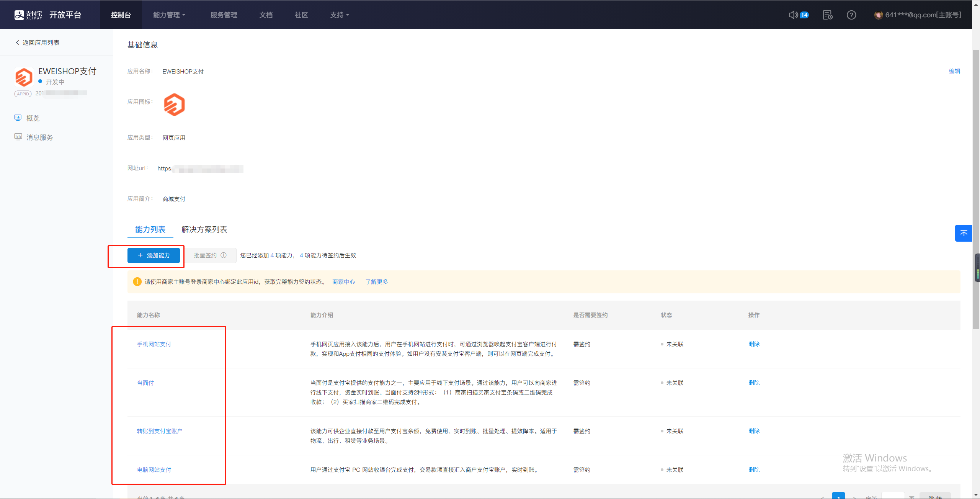The width and height of the screenshot is (980, 499).
Task: Open the notifications speaker icon
Action: click(x=793, y=15)
